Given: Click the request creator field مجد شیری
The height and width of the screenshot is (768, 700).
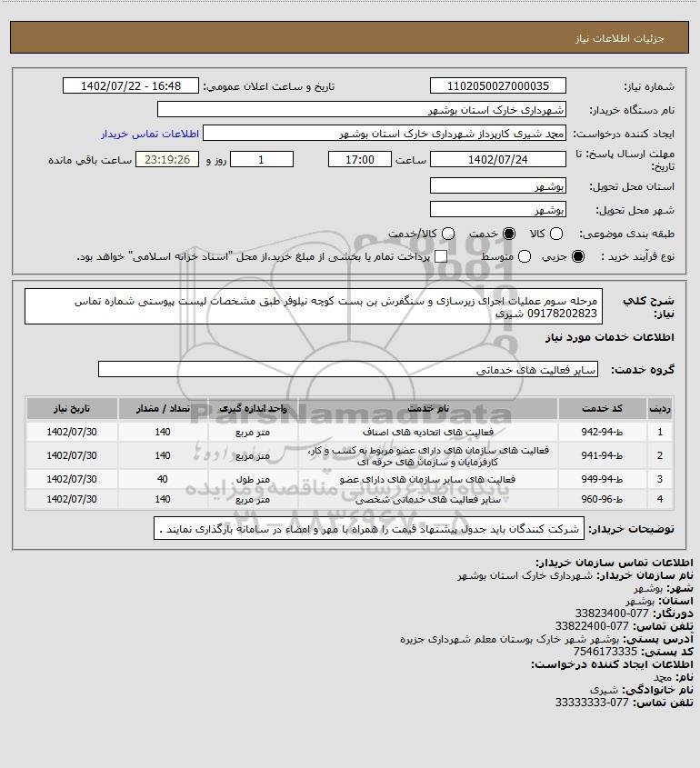Looking at the screenshot, I should pyautogui.click(x=385, y=134).
